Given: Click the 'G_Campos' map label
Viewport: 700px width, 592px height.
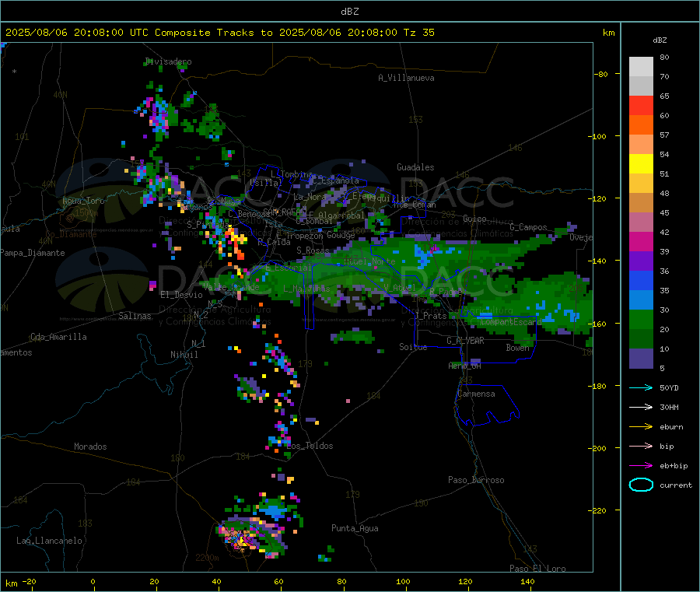Looking at the screenshot, I should coord(529,227).
